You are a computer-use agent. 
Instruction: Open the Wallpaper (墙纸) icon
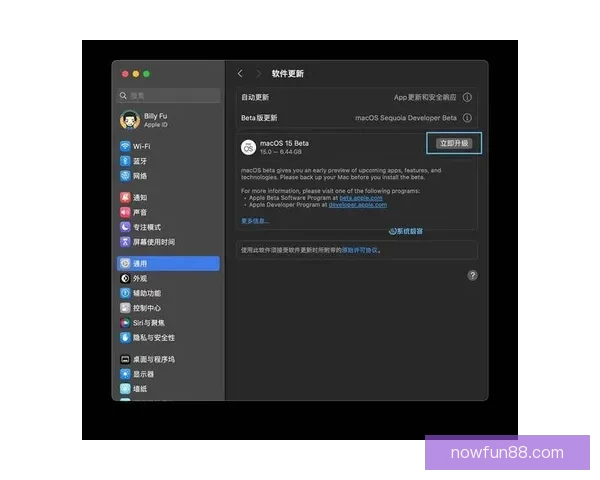pos(125,389)
